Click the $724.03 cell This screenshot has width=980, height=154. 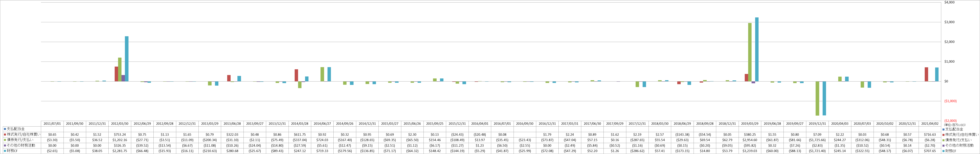[x=322, y=140]
